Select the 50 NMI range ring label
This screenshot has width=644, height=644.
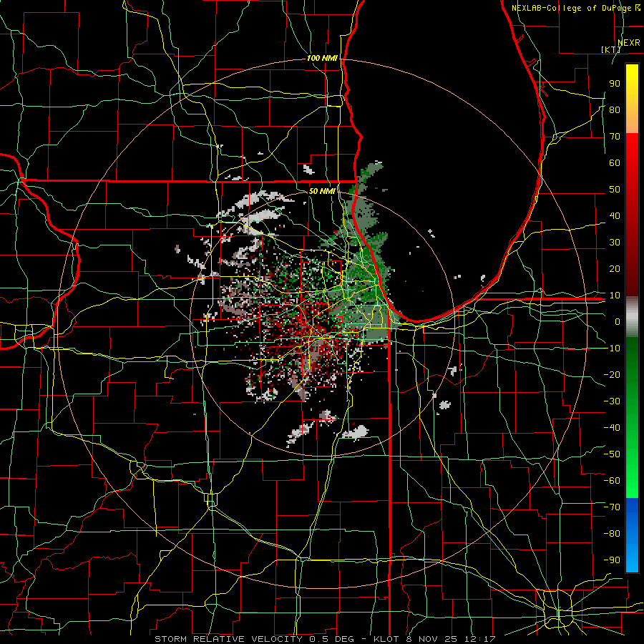pyautogui.click(x=322, y=191)
